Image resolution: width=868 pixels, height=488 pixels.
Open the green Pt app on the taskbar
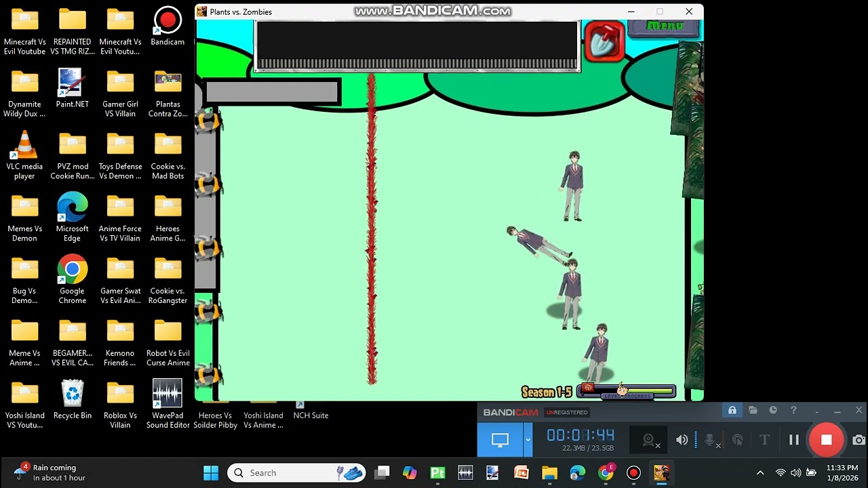coord(437,473)
